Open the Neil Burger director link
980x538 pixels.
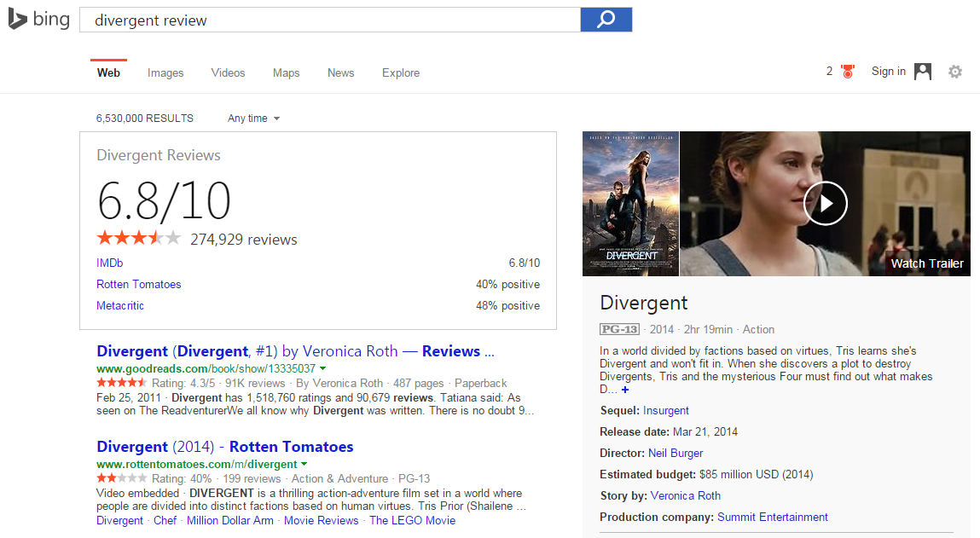point(676,454)
